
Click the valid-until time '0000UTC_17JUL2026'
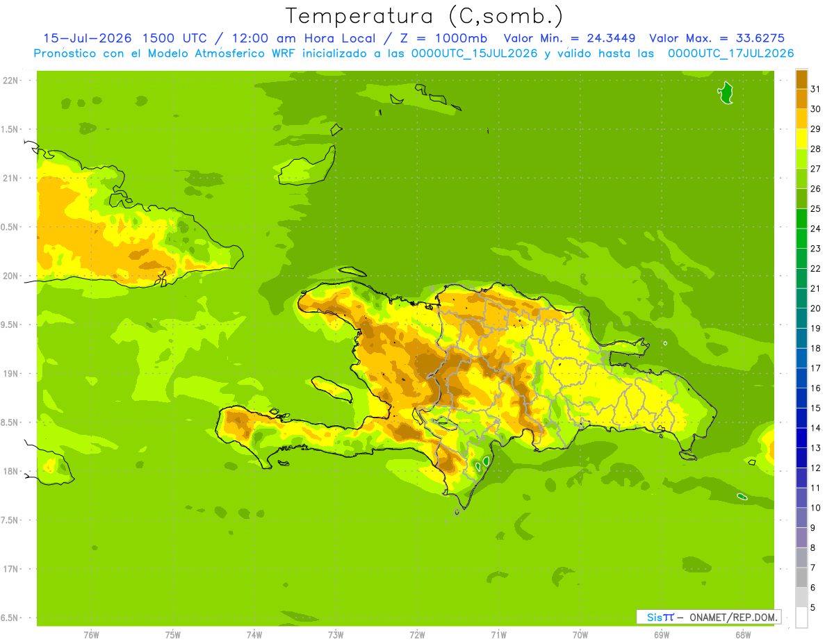pyautogui.click(x=730, y=53)
